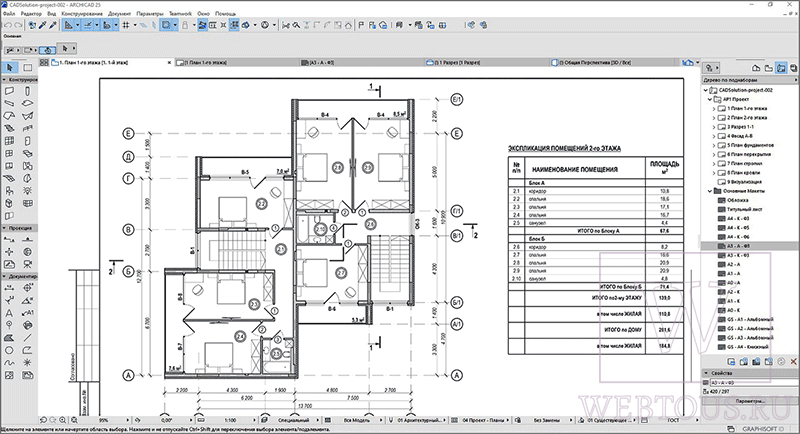Viewport: 800px width, 434px height.
Task: Collapse the Основные Макеты folder
Action: pos(710,191)
